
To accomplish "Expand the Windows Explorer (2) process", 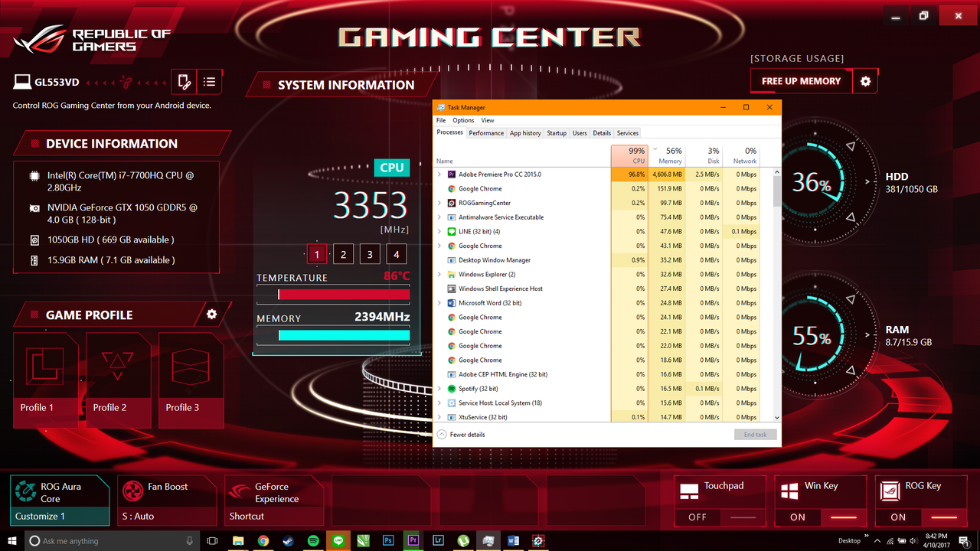I will pos(439,274).
